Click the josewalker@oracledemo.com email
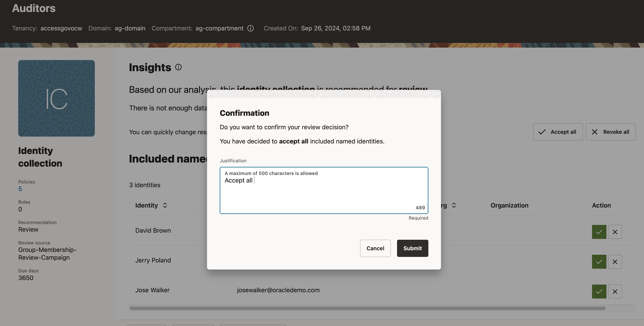 click(278, 290)
